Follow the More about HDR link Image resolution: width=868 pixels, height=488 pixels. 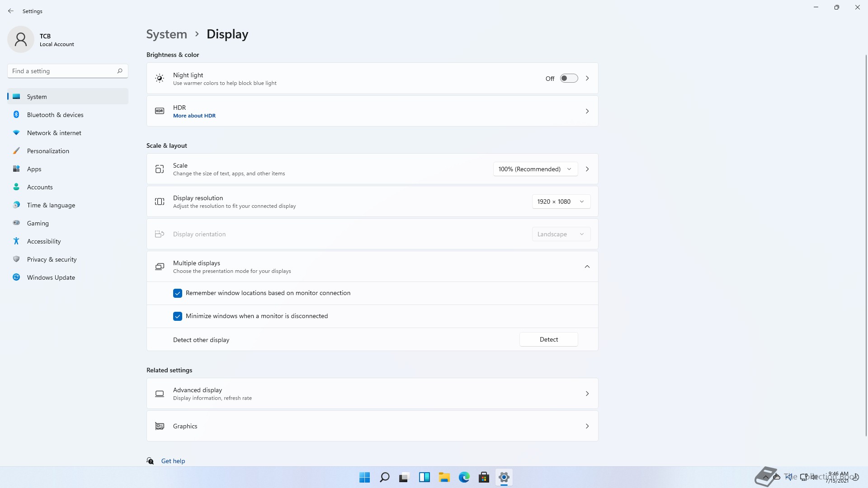pyautogui.click(x=194, y=116)
